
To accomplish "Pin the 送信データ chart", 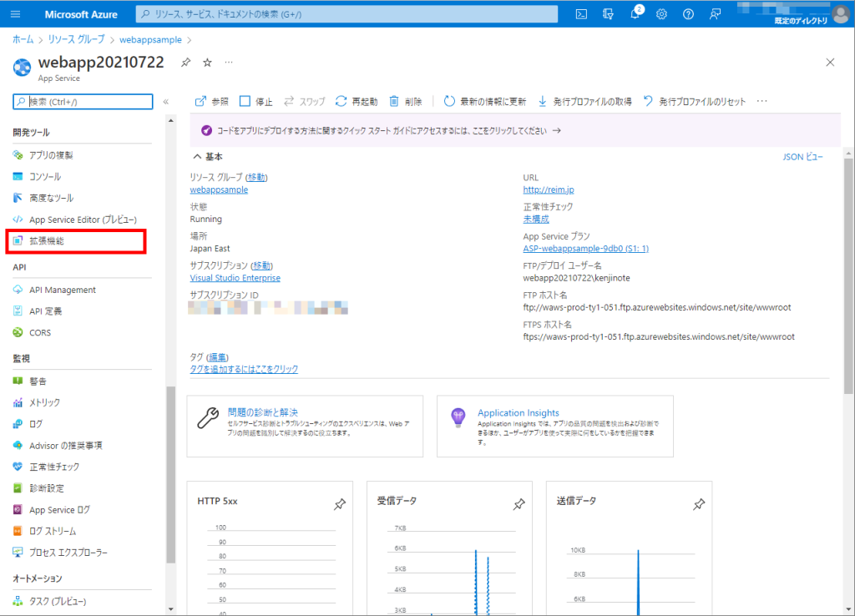I will point(699,504).
